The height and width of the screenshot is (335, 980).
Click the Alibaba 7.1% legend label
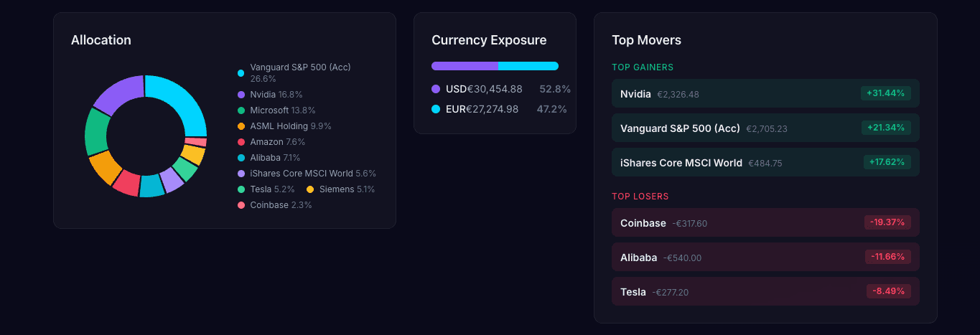[x=275, y=158]
